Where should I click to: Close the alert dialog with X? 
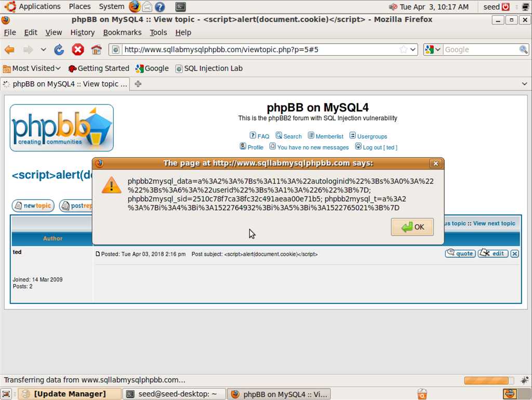coord(436,164)
